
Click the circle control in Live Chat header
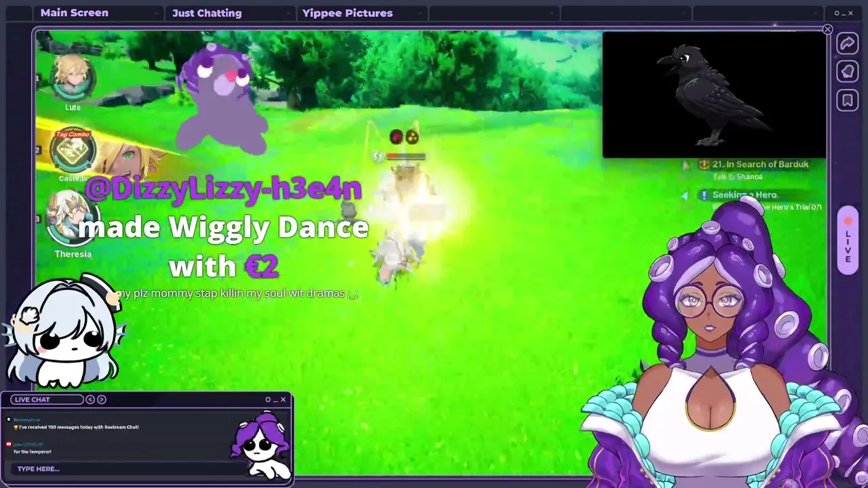point(268,399)
